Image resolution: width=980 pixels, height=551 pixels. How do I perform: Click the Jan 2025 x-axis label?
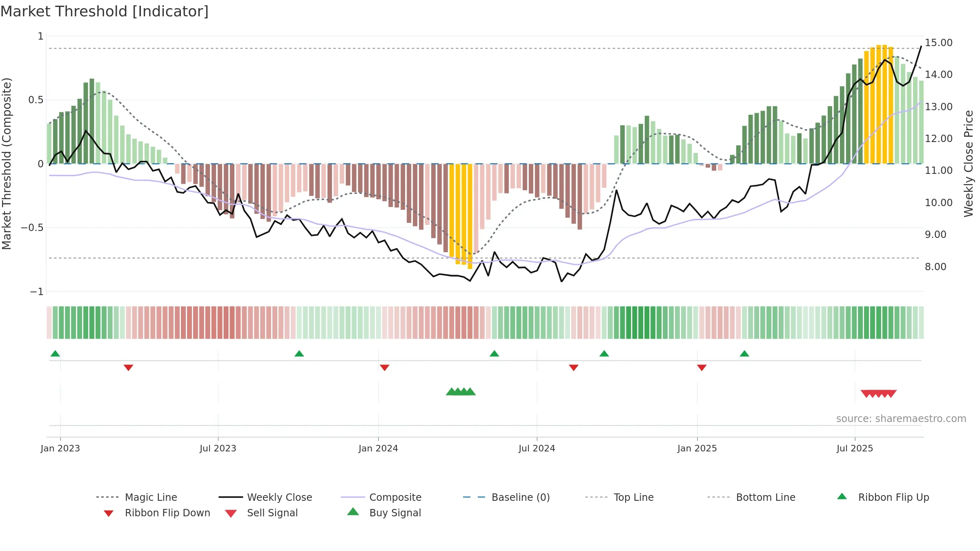pyautogui.click(x=697, y=448)
